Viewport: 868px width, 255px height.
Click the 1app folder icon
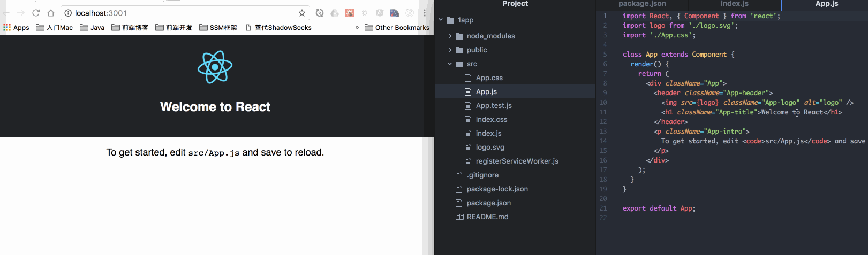pyautogui.click(x=450, y=20)
